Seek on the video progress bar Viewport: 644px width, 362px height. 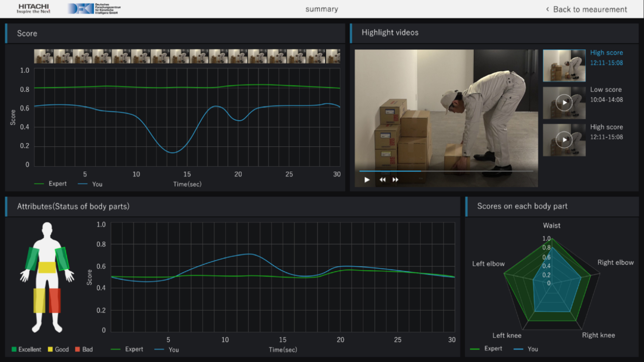pyautogui.click(x=446, y=171)
